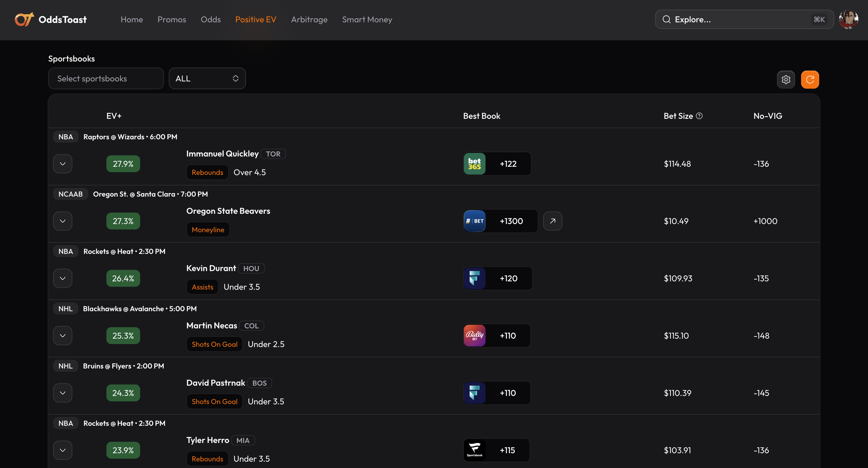Image resolution: width=868 pixels, height=468 pixels.
Task: Open external link arrow for Oregon State
Action: pos(553,221)
